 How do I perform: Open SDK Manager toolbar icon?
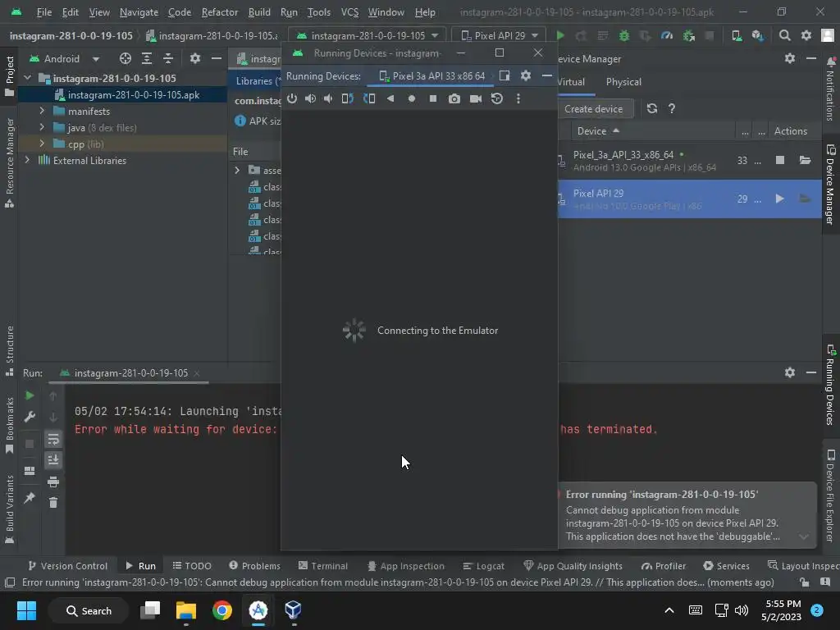click(x=757, y=35)
